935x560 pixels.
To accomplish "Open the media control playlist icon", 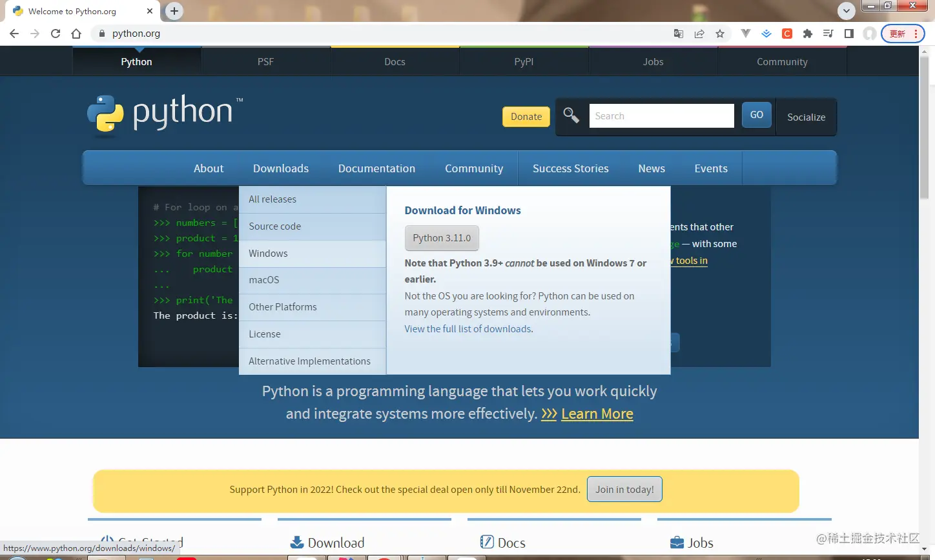I will (828, 34).
